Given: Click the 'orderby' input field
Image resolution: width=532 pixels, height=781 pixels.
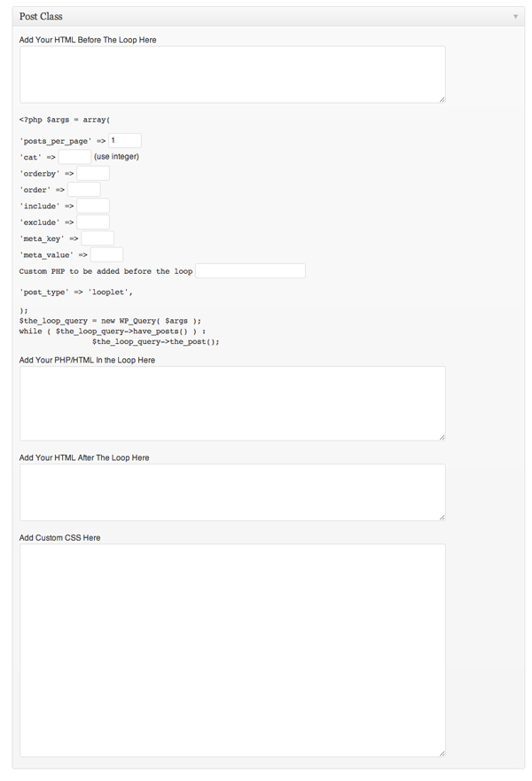Looking at the screenshot, I should tap(93, 173).
